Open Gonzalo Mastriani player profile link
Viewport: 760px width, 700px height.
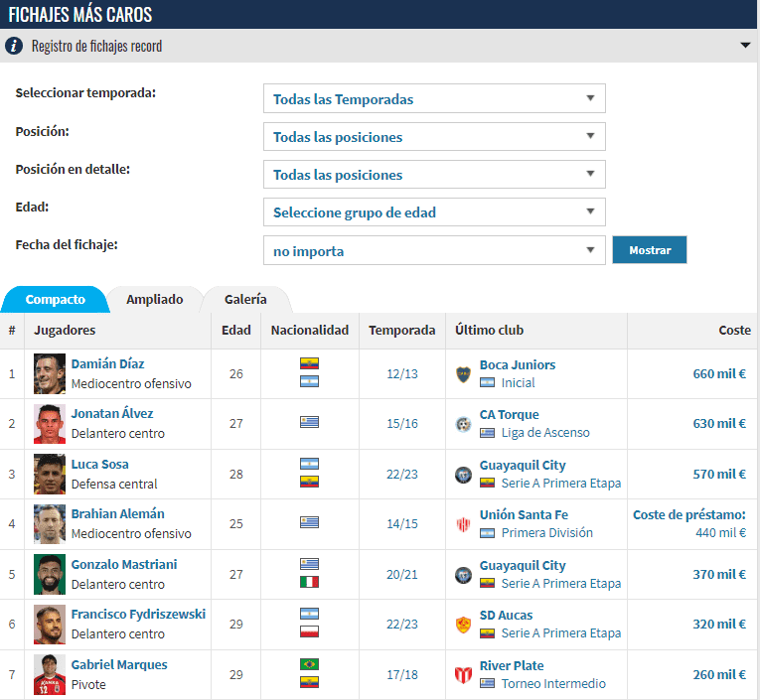pyautogui.click(x=124, y=564)
